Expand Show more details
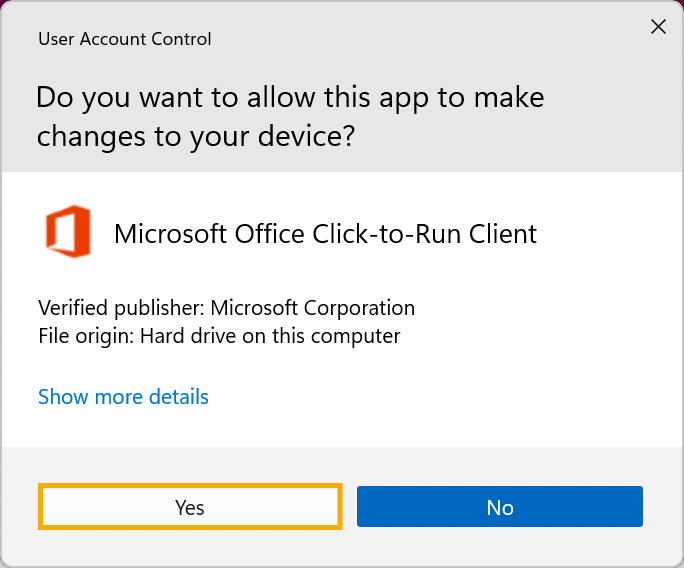This screenshot has width=684, height=568. [x=123, y=397]
